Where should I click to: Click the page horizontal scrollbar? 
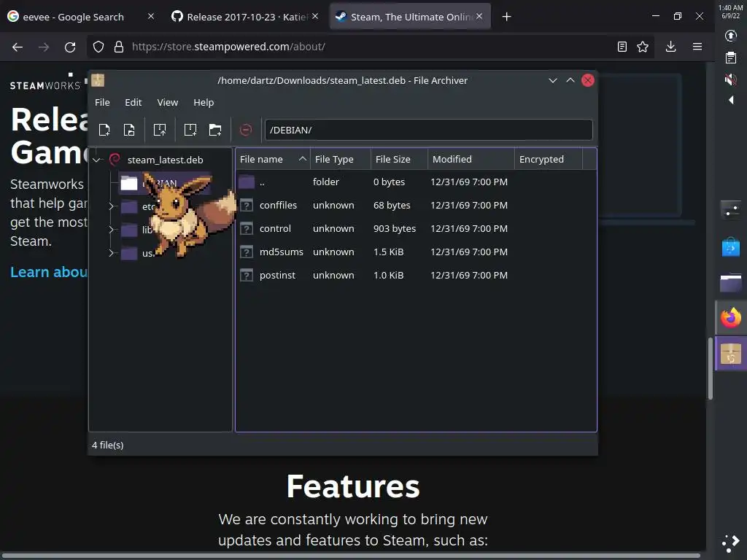(x=351, y=556)
